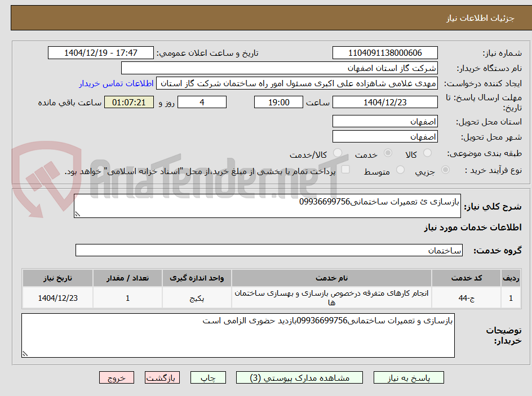Click the خروج exit button
Image resolution: width=532 pixels, height=396 pixels.
116,377
